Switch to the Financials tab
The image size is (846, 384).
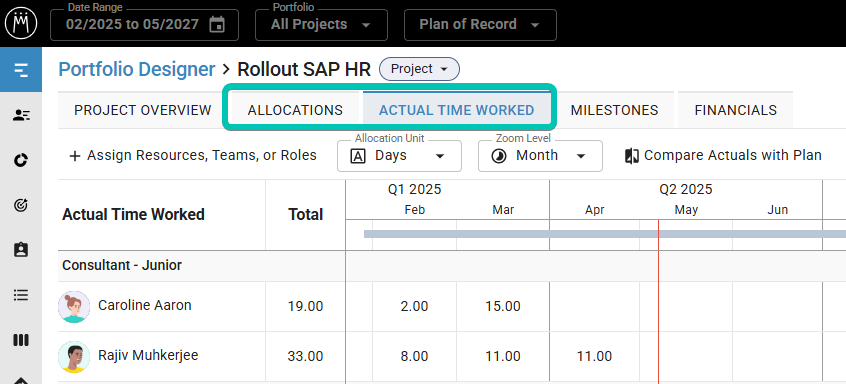[735, 110]
